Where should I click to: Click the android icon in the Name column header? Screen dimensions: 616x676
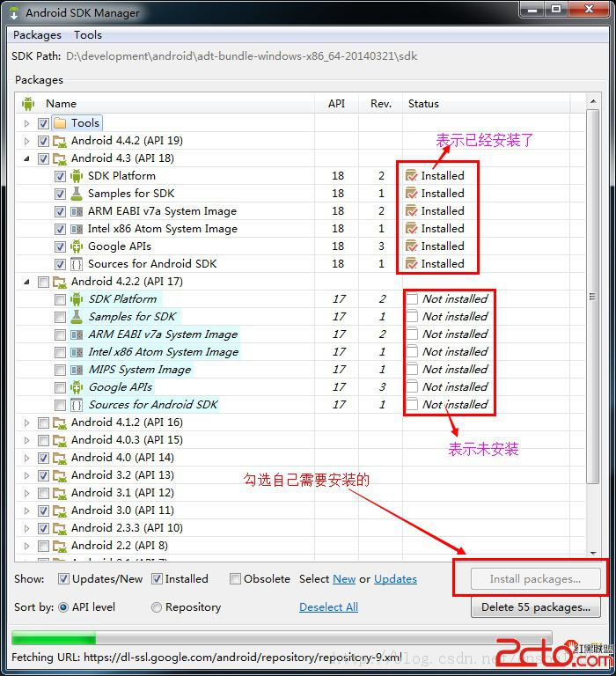[28, 104]
